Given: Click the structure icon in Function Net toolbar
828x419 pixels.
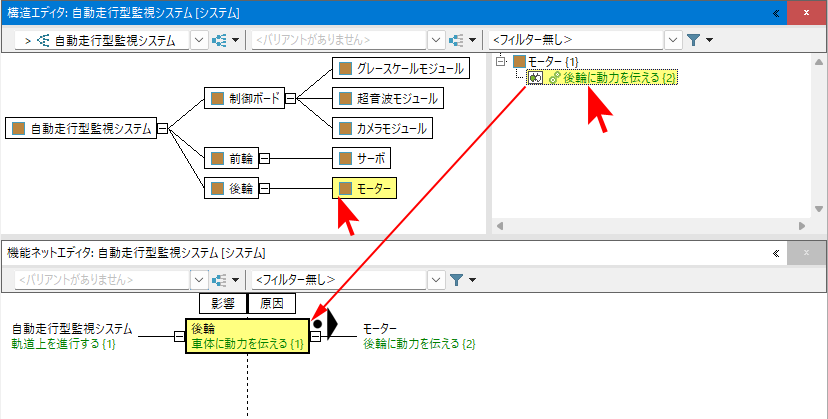Looking at the screenshot, I should click(221, 281).
